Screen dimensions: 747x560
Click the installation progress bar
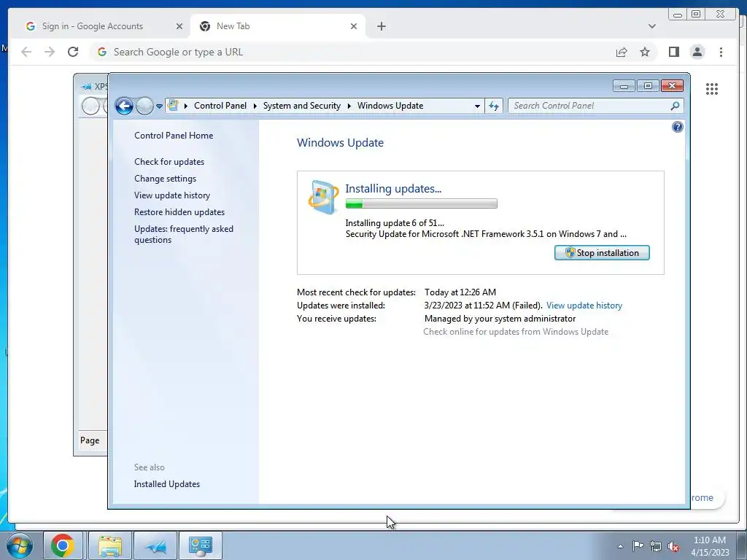[421, 204]
